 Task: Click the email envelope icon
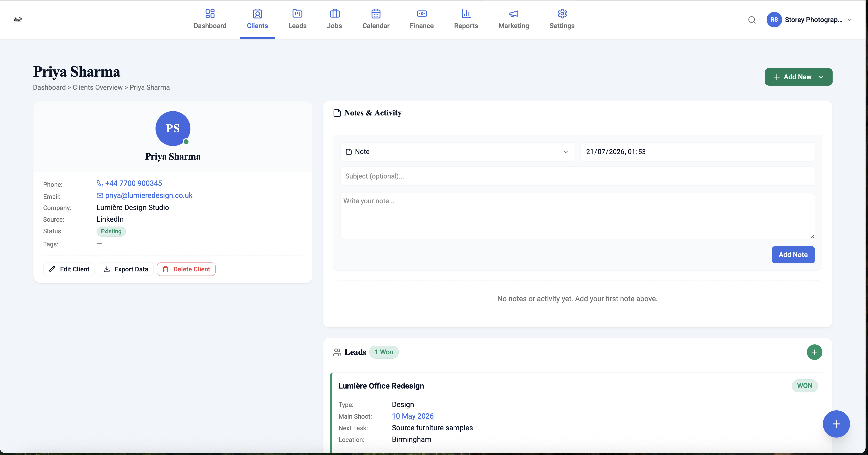pyautogui.click(x=100, y=195)
